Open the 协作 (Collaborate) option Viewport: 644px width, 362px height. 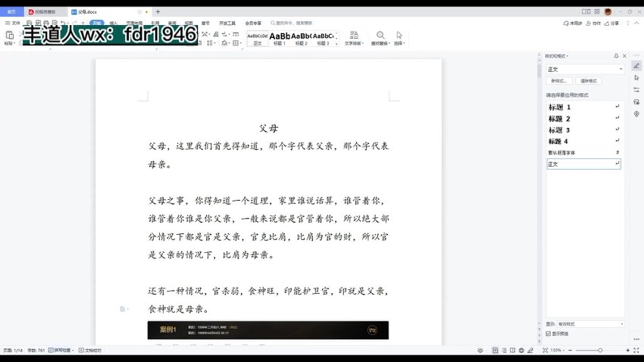tap(593, 23)
